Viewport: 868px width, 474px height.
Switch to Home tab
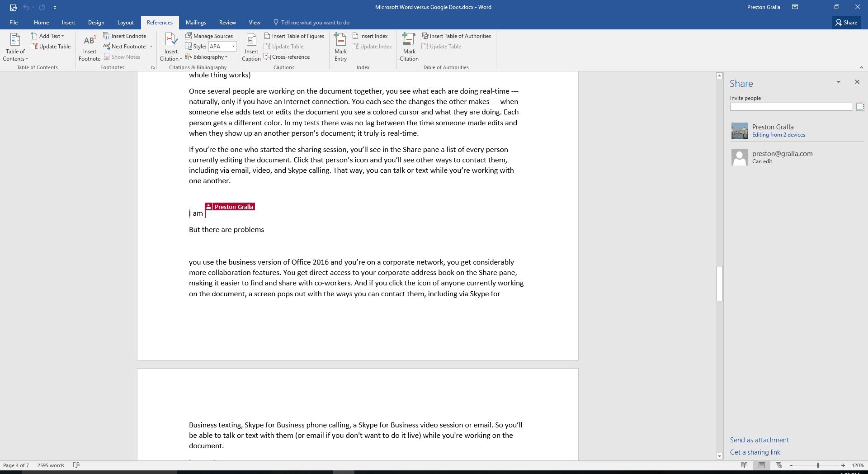(41, 22)
